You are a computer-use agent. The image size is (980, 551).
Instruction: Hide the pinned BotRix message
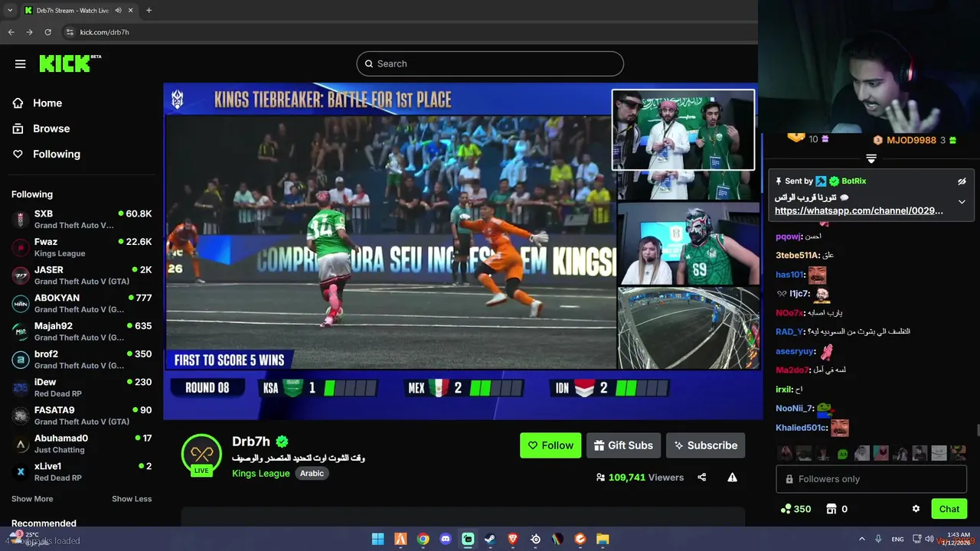pyautogui.click(x=962, y=181)
